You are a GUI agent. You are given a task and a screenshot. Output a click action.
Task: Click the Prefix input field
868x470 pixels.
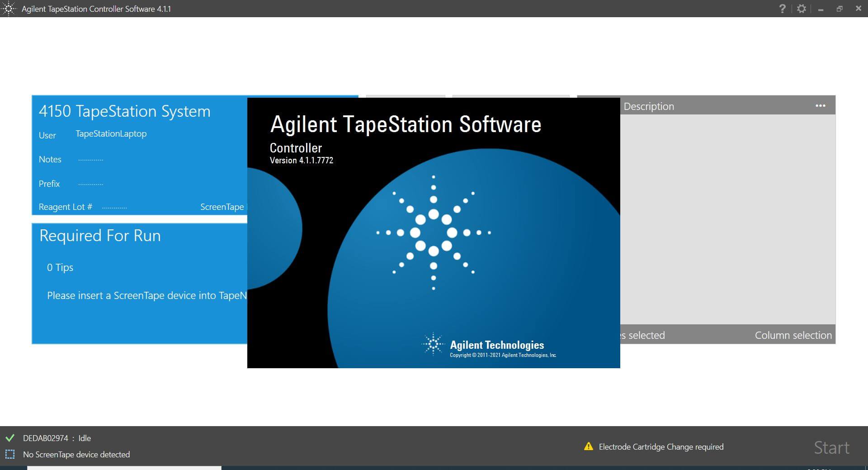click(91, 184)
